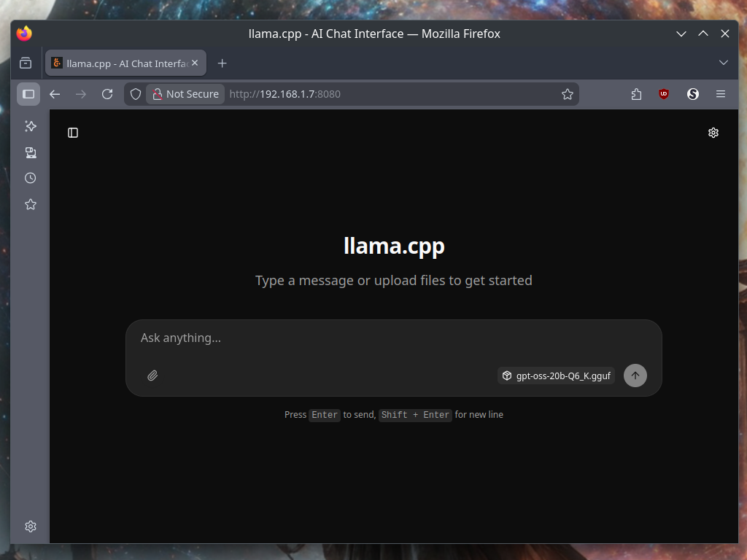Viewport: 747px width, 560px height.
Task: Open browsing history via the clock icon
Action: click(x=30, y=178)
